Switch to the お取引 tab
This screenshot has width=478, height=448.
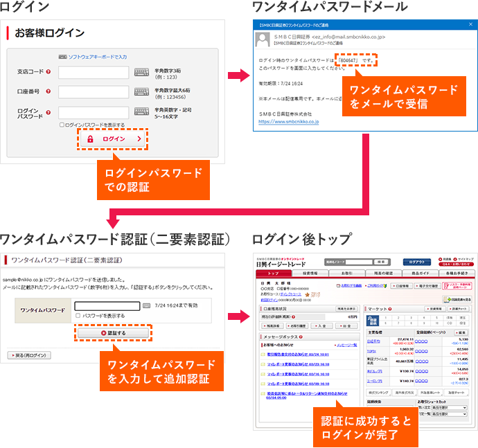(x=347, y=274)
